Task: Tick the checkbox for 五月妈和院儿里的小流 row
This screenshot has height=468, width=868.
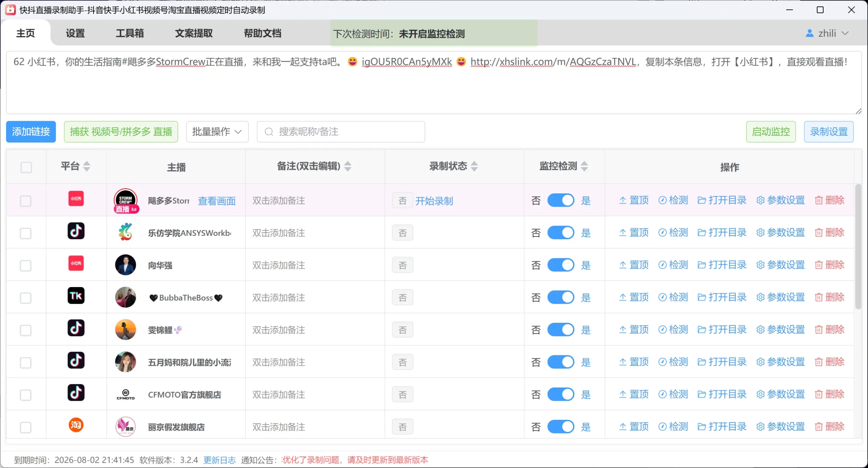Action: [25, 362]
